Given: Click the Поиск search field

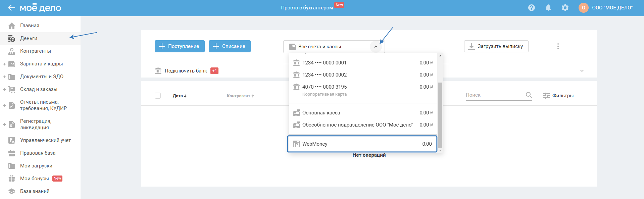Looking at the screenshot, I should tap(494, 95).
